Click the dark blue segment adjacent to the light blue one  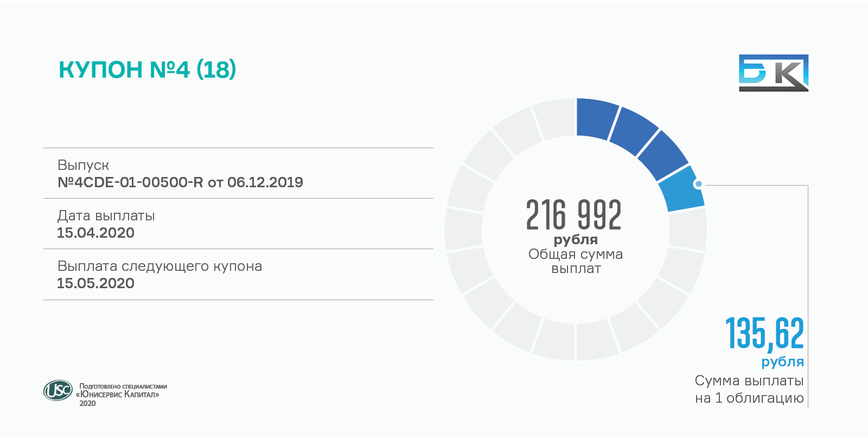663,155
